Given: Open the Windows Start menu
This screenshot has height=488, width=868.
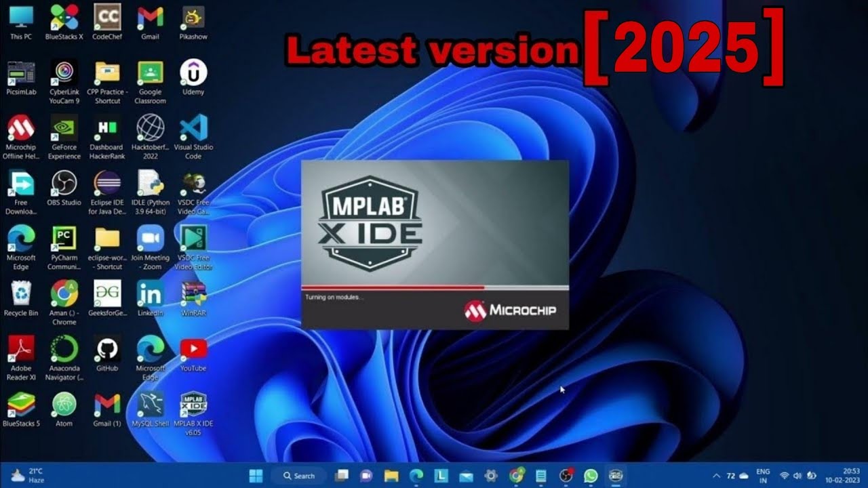Looking at the screenshot, I should [x=257, y=475].
